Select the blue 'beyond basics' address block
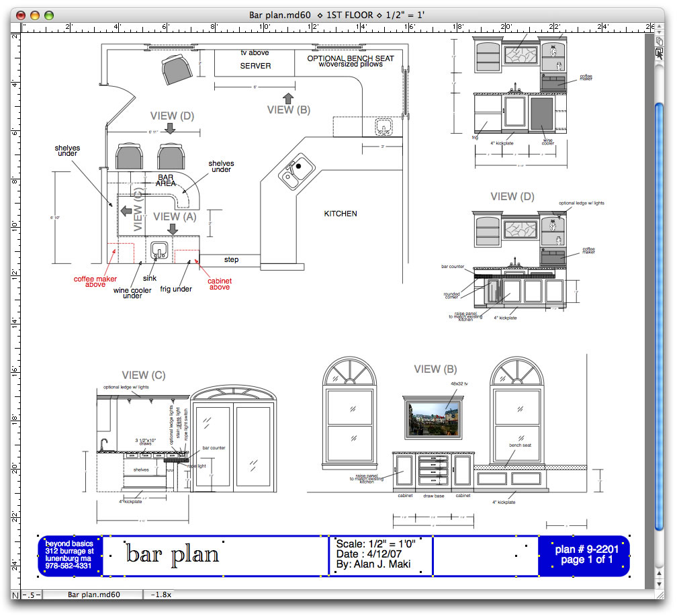 (70, 556)
